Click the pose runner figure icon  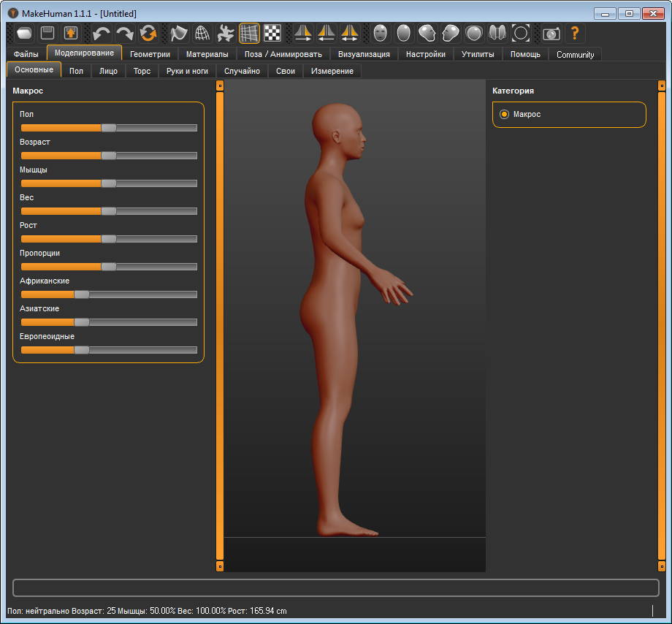point(226,33)
